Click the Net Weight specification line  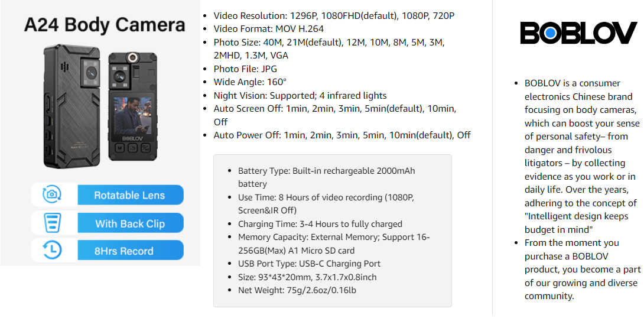[x=297, y=290]
